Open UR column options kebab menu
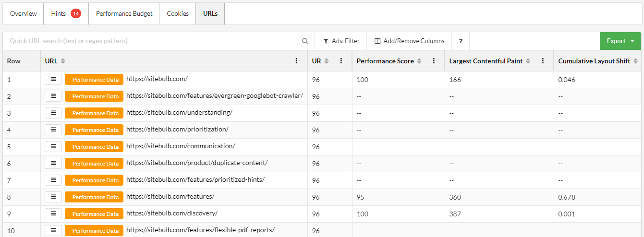Viewport: 644px width, 237px height. pyautogui.click(x=341, y=61)
